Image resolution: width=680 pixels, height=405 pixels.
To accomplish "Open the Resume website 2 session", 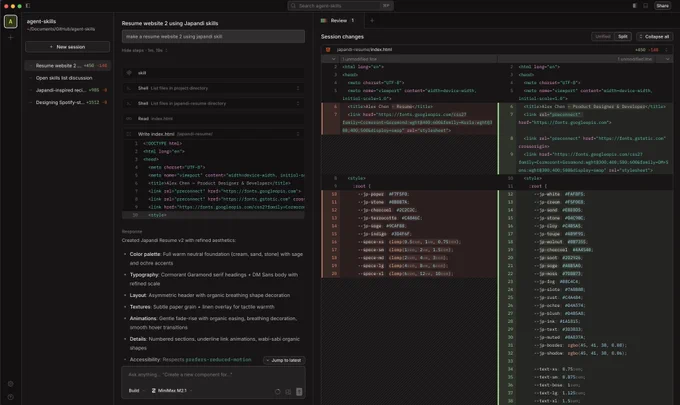I will pos(67,65).
